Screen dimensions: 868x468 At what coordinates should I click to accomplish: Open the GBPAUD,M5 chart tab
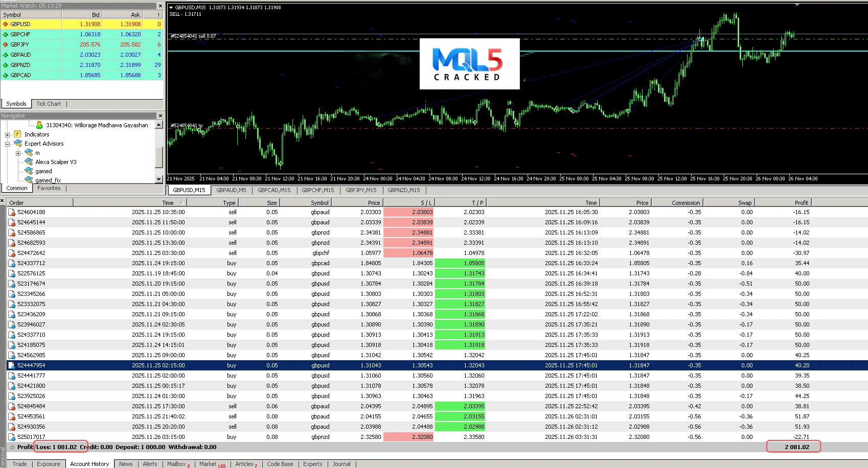point(231,190)
